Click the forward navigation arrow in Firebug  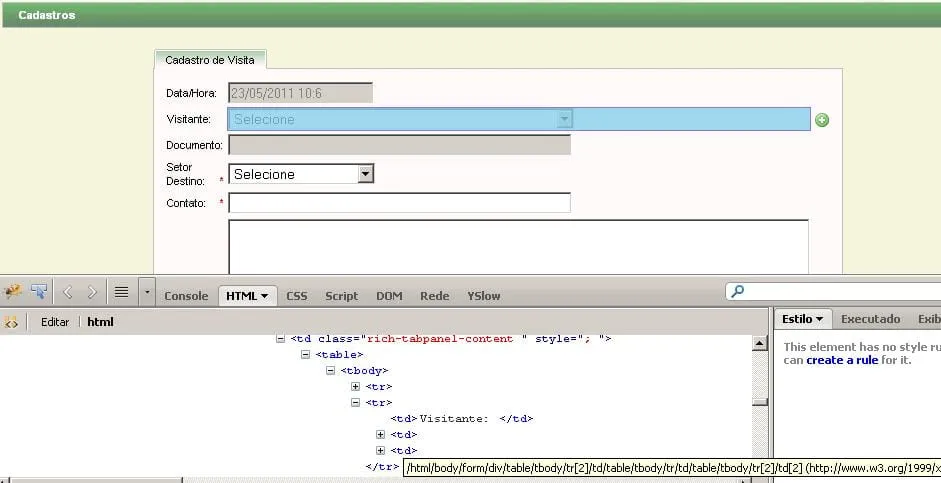(92, 292)
